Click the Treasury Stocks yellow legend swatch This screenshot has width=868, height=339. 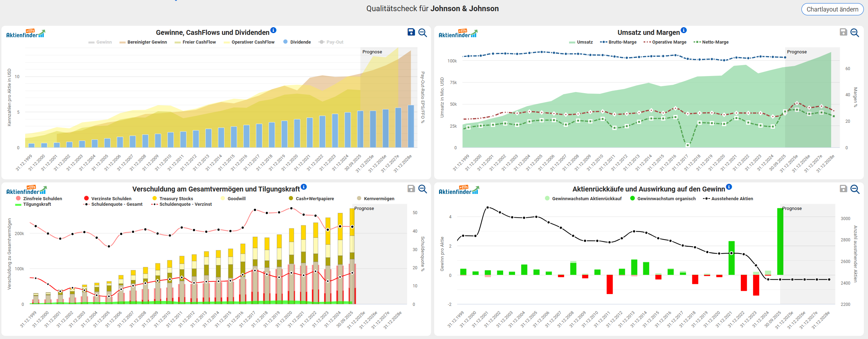click(155, 198)
